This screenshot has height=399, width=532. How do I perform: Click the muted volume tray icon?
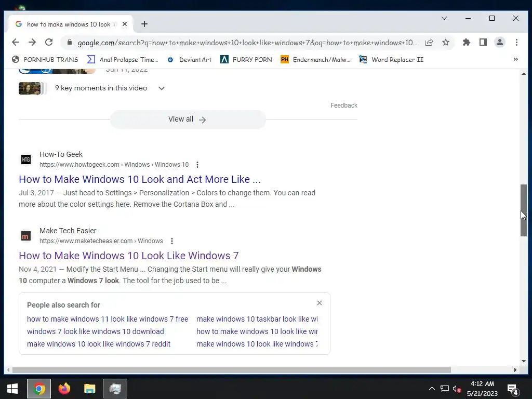(x=457, y=389)
